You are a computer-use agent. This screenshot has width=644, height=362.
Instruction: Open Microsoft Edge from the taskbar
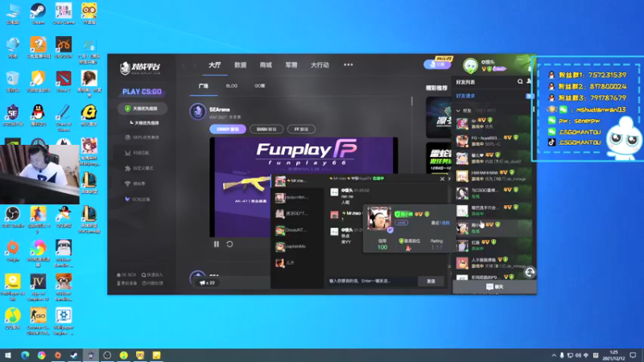tap(25, 356)
